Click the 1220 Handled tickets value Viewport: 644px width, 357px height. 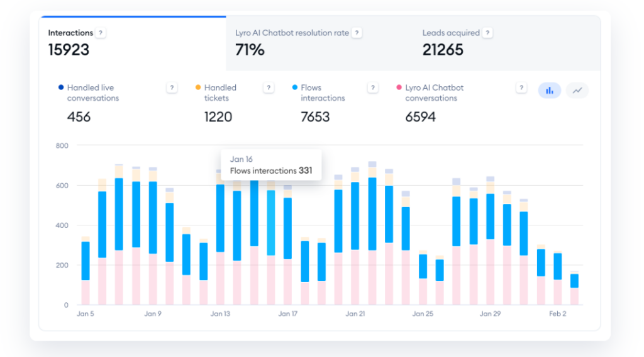pyautogui.click(x=218, y=117)
